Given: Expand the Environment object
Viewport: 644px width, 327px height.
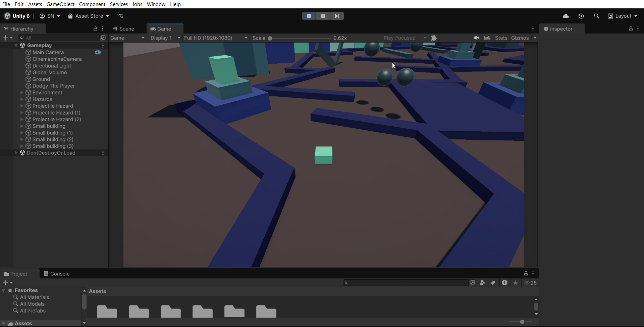Looking at the screenshot, I should (x=22, y=92).
